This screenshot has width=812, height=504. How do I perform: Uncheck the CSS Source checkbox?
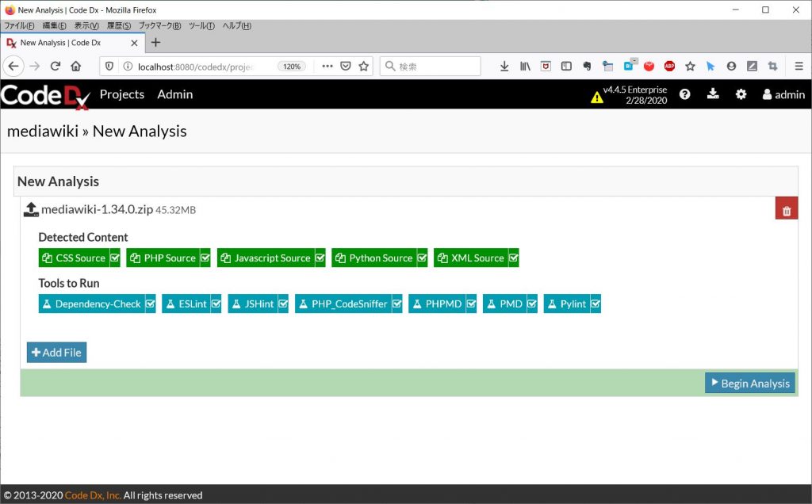(x=114, y=258)
